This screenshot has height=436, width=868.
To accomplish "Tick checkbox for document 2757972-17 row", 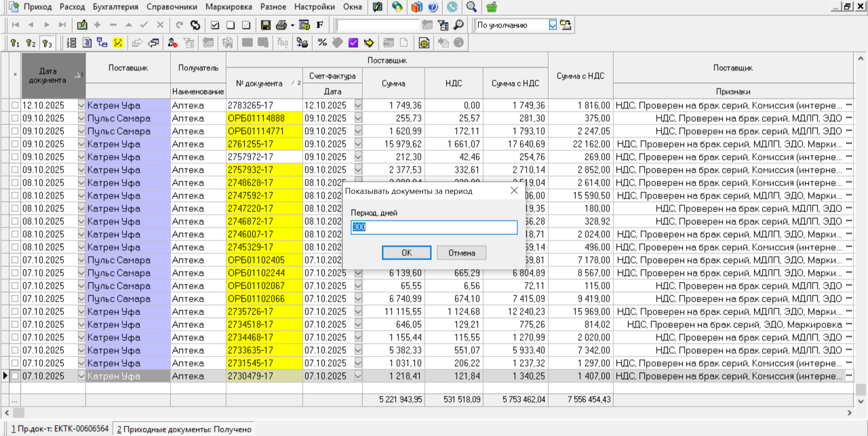I will pyautogui.click(x=15, y=157).
